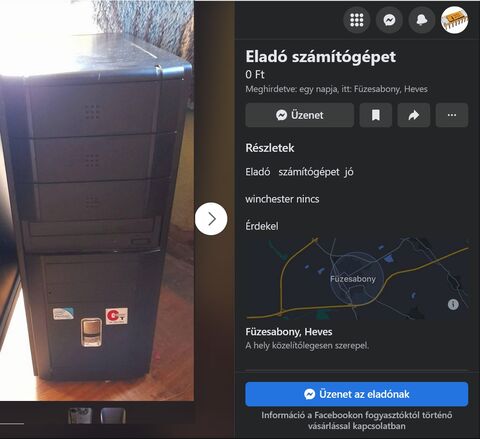
Task: Go to the next photo arrow
Action: click(211, 219)
